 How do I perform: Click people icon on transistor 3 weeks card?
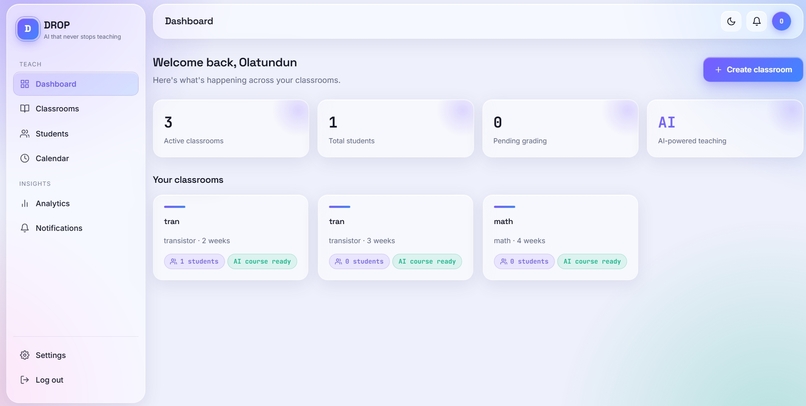click(x=338, y=262)
